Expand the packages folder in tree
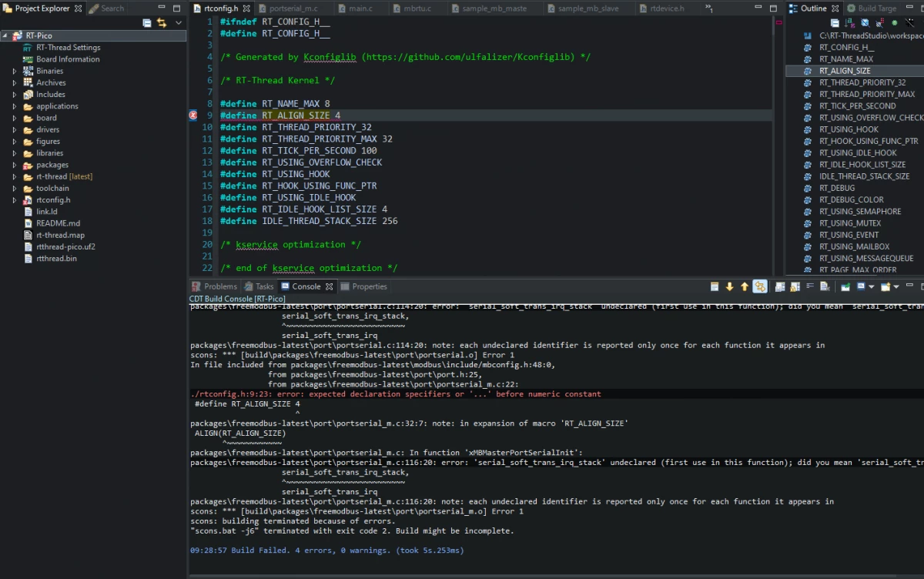This screenshot has width=924, height=579. pos(14,165)
